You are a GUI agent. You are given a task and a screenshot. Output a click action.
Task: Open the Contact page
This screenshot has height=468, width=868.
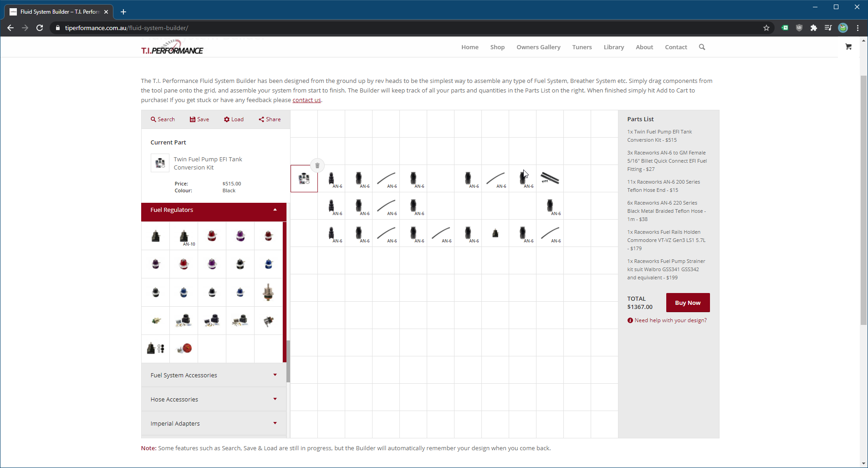click(676, 47)
